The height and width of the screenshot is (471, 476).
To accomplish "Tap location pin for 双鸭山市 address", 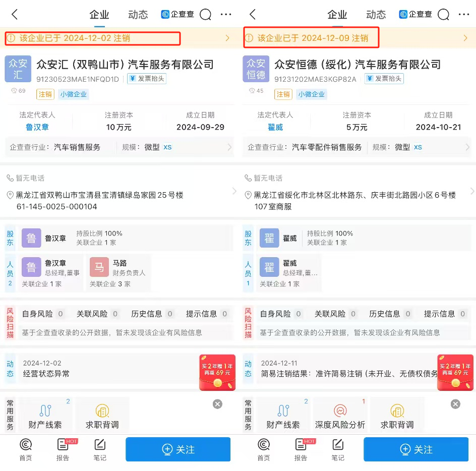I will coord(10,195).
